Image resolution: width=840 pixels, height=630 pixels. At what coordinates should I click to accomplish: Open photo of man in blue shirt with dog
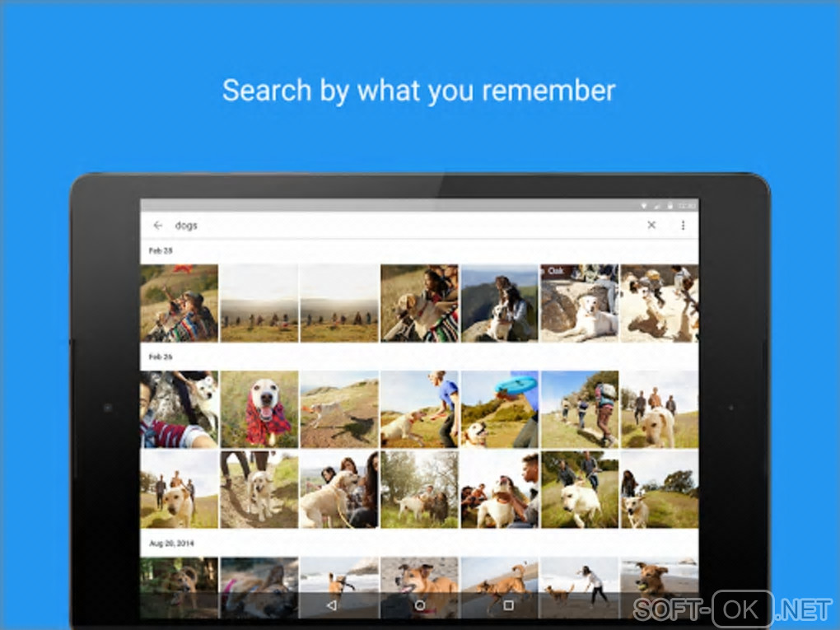(419, 409)
